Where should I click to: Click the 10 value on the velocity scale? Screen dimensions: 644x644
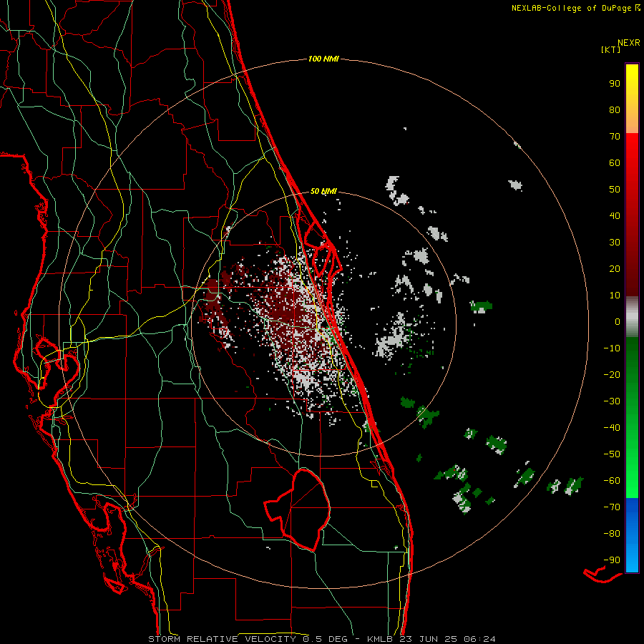click(x=615, y=296)
